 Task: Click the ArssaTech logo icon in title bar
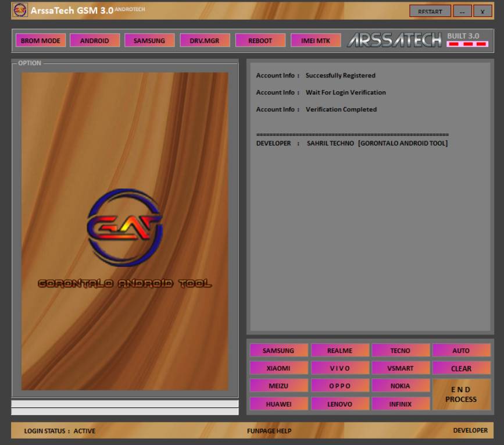tap(20, 9)
